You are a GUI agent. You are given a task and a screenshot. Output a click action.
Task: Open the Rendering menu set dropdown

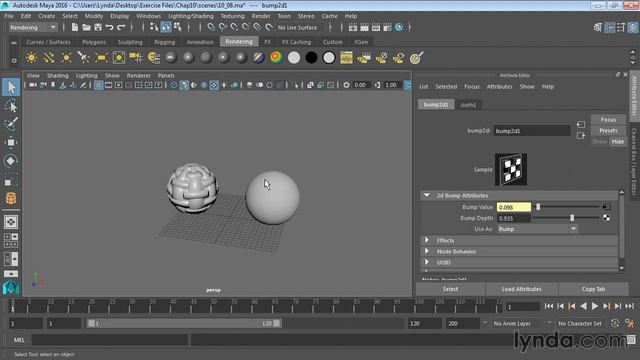click(33, 27)
